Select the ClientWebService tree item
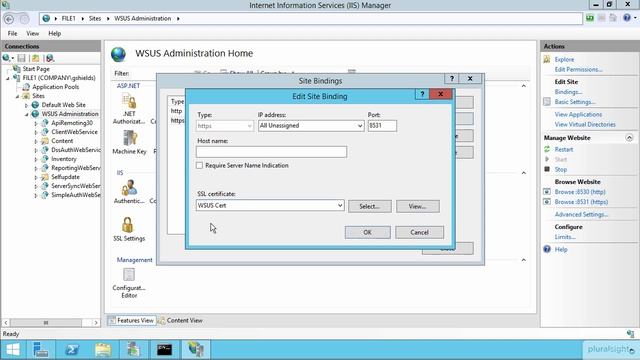 (x=74, y=132)
